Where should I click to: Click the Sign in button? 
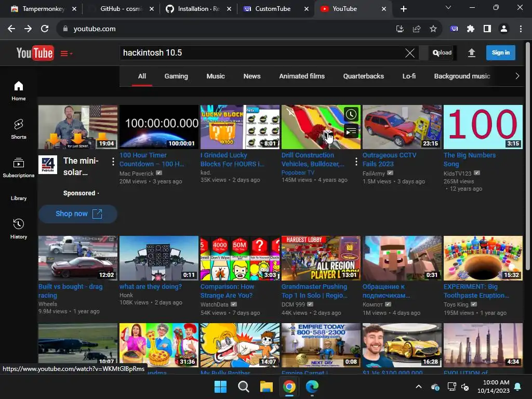click(500, 52)
